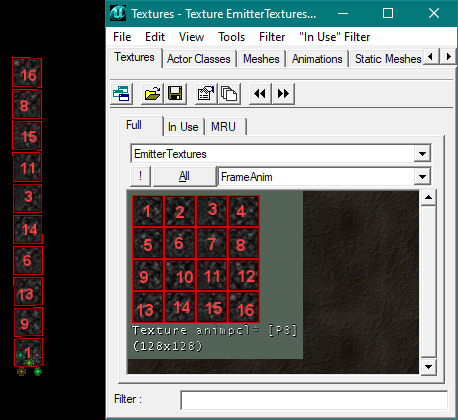
Task: Switch to the Actor Classes tab
Action: (x=199, y=59)
